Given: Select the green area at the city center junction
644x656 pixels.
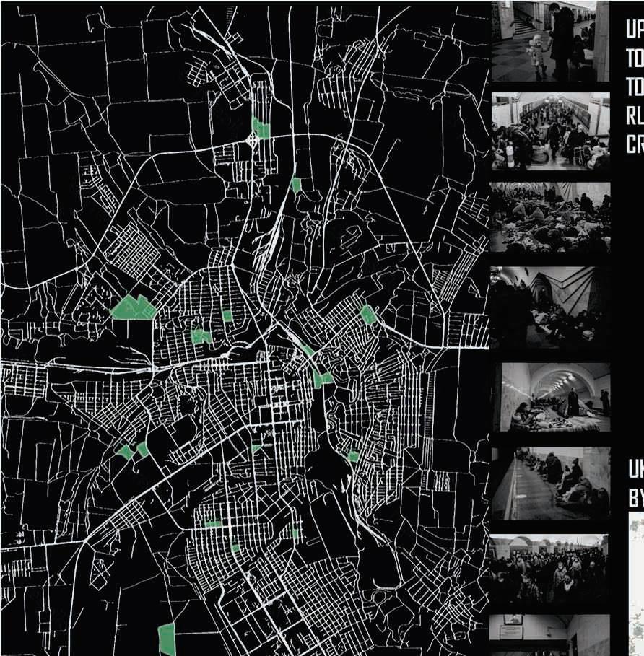Looking at the screenshot, I should pyautogui.click(x=322, y=379).
